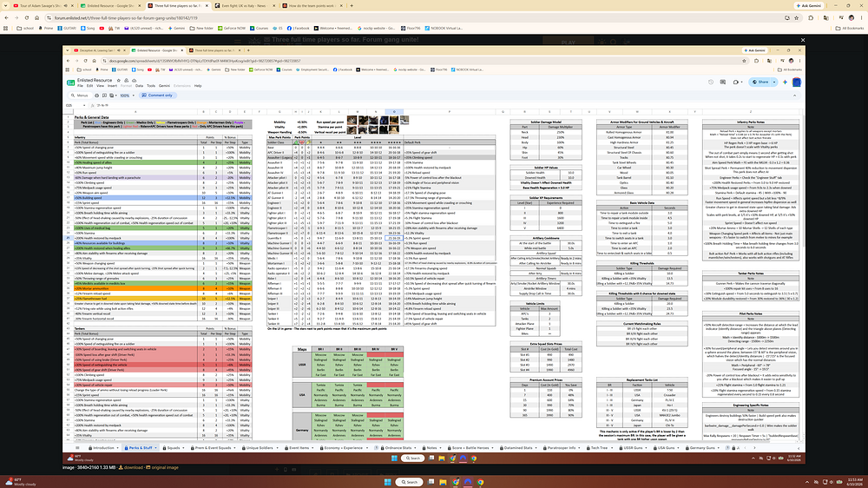Viewport: 868px width, 488px height.
Task: Open the Chrome profile avatar
Action: [851, 17]
